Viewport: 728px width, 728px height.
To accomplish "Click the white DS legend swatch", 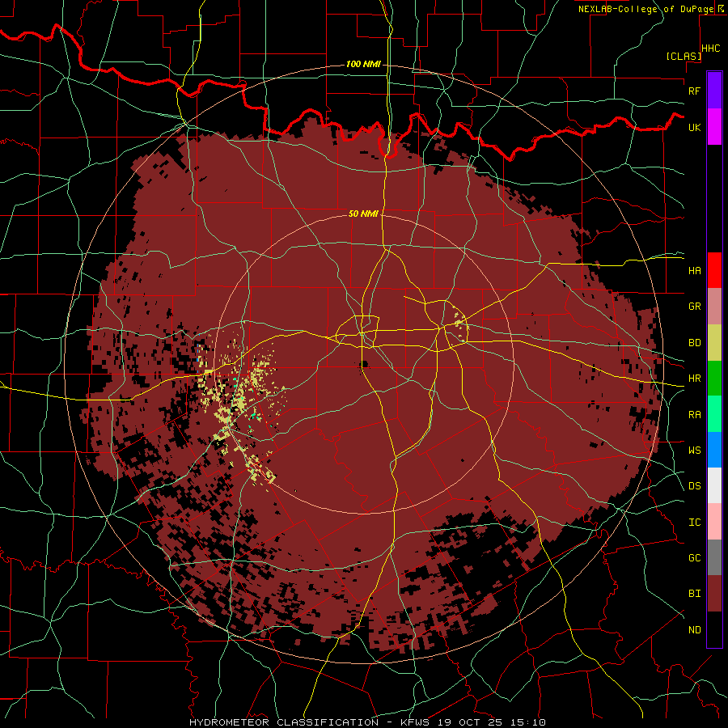I will point(714,485).
